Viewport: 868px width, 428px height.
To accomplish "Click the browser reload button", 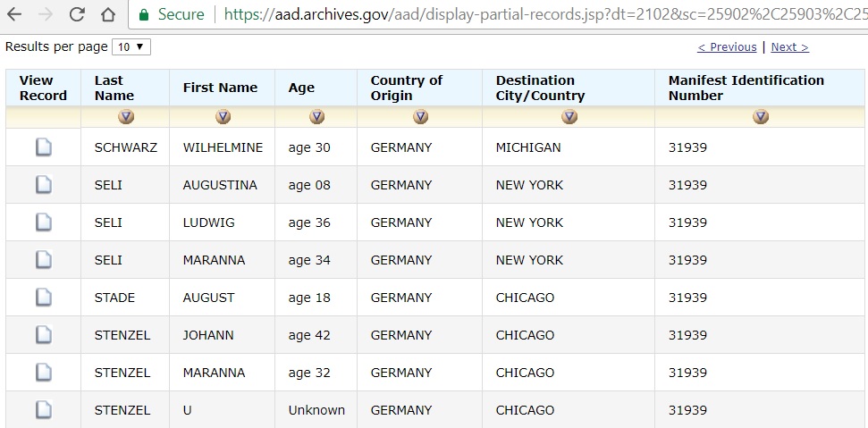I will [77, 14].
